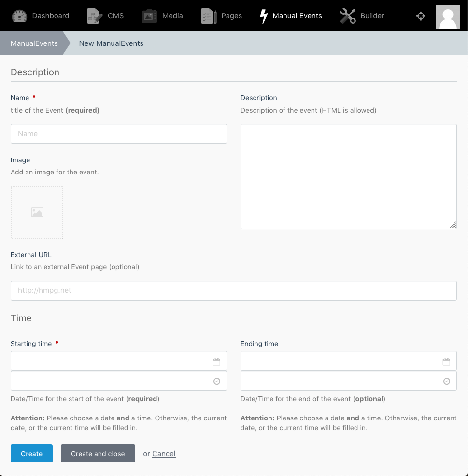Click the Starting time date field
This screenshot has width=468, height=476.
tap(119, 361)
